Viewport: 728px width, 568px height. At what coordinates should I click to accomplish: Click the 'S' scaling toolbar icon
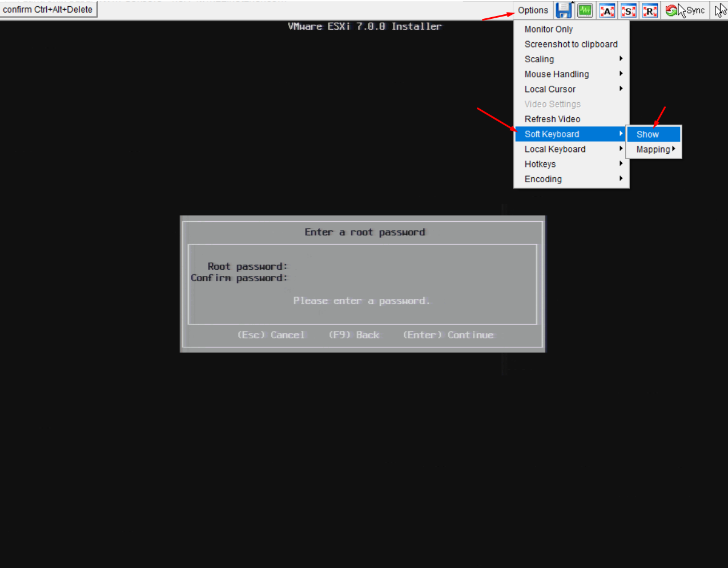point(629,10)
